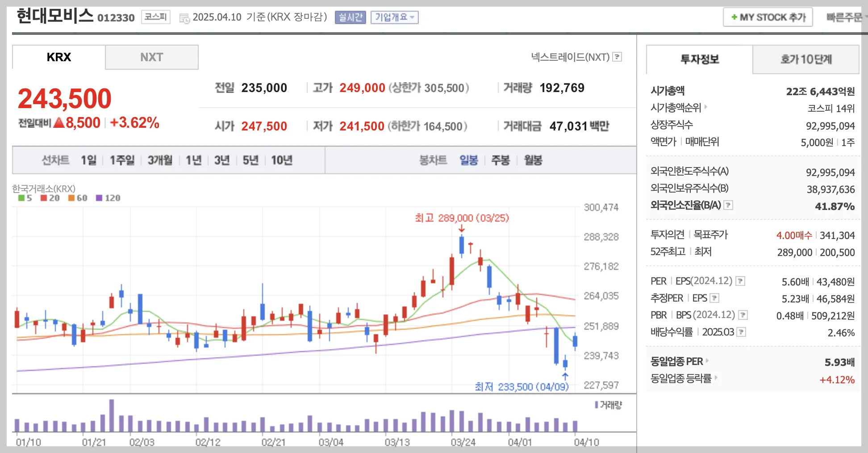
Task: Click the 코스피 14위 ranking value
Action: click(x=831, y=109)
